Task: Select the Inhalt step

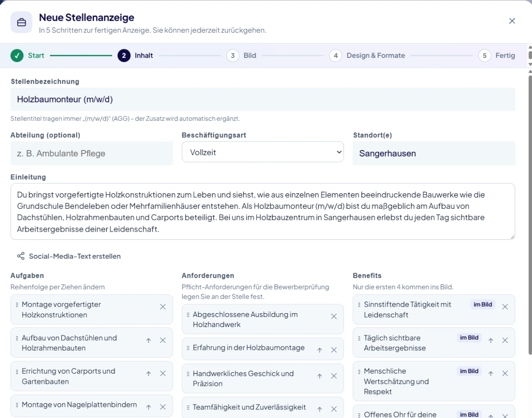Action: click(135, 55)
